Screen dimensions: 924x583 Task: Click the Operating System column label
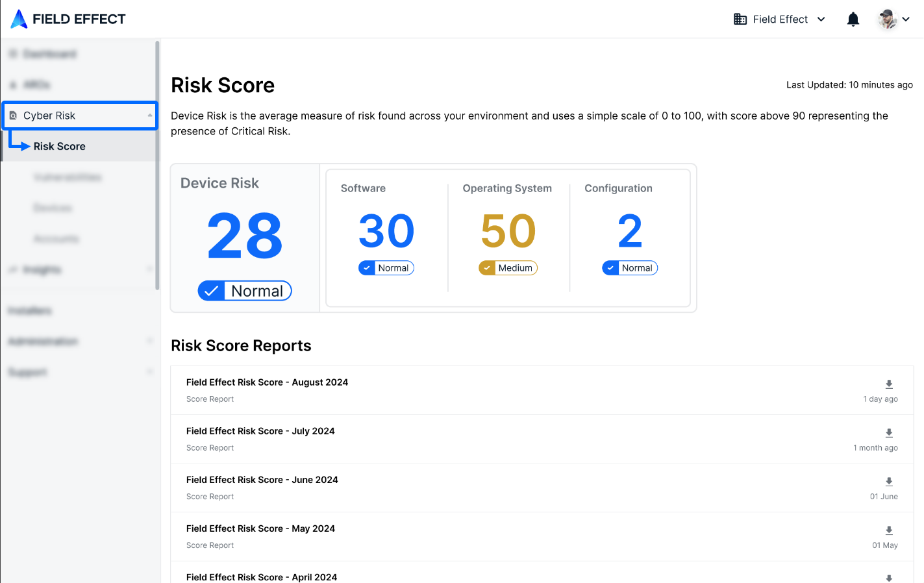(x=507, y=188)
